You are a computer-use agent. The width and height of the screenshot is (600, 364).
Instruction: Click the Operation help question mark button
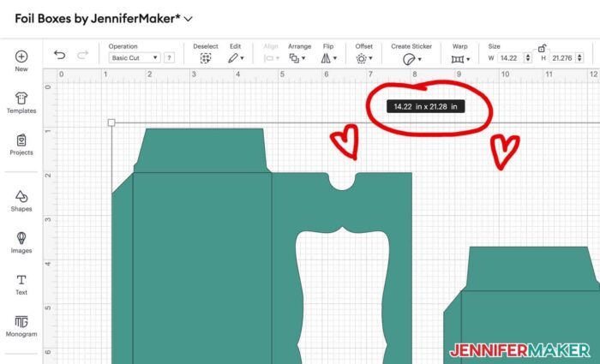pyautogui.click(x=169, y=57)
